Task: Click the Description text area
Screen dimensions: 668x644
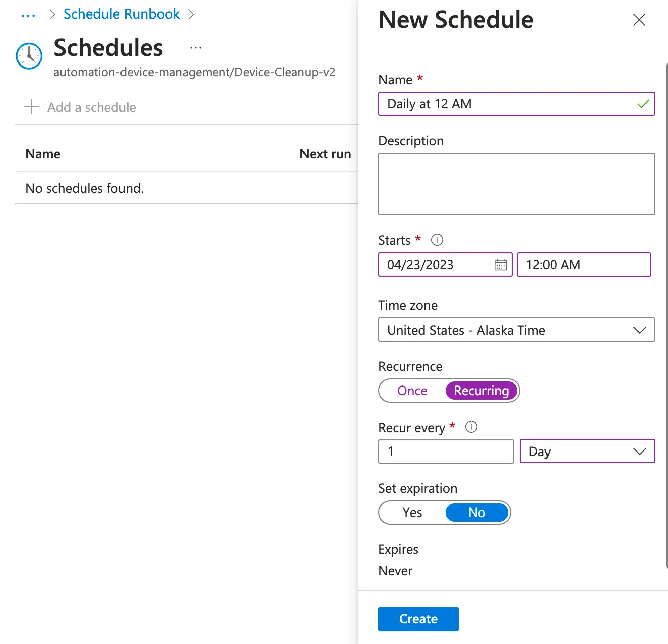Action: click(516, 184)
